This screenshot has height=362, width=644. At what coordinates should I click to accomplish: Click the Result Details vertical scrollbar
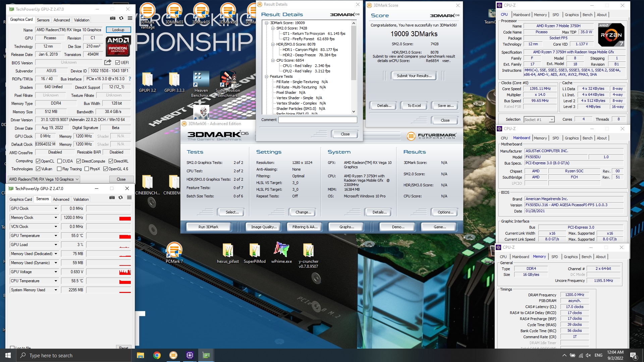pyautogui.click(x=354, y=67)
